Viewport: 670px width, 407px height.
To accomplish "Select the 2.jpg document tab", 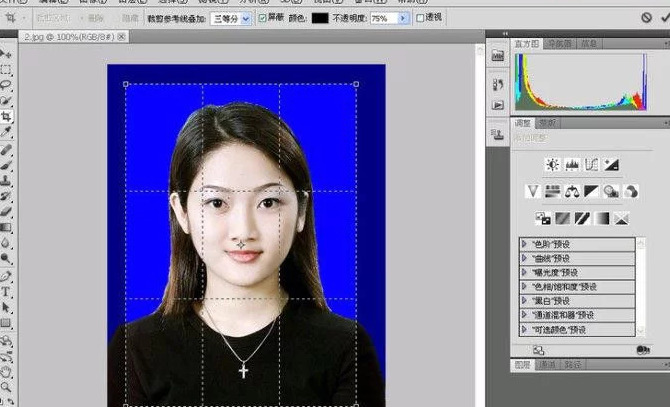I will 73,37.
